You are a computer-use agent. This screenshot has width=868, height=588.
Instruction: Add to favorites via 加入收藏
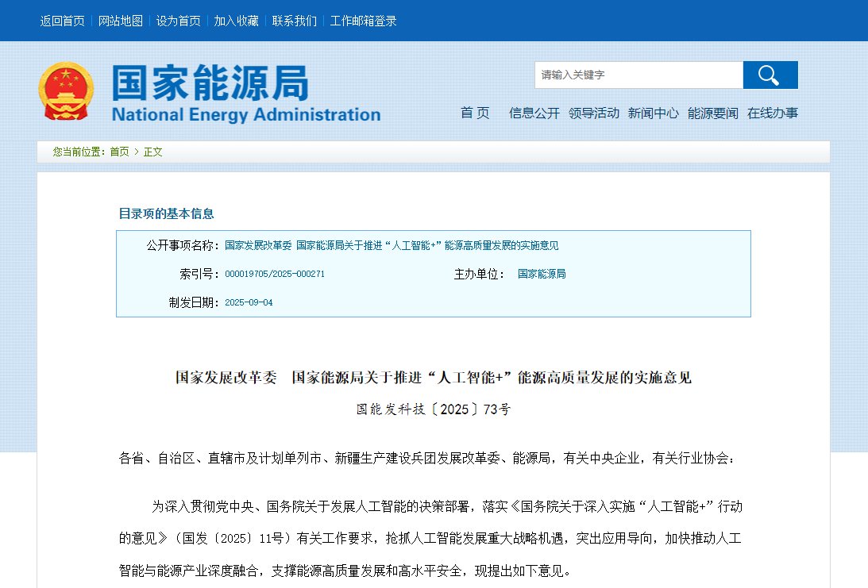233,21
